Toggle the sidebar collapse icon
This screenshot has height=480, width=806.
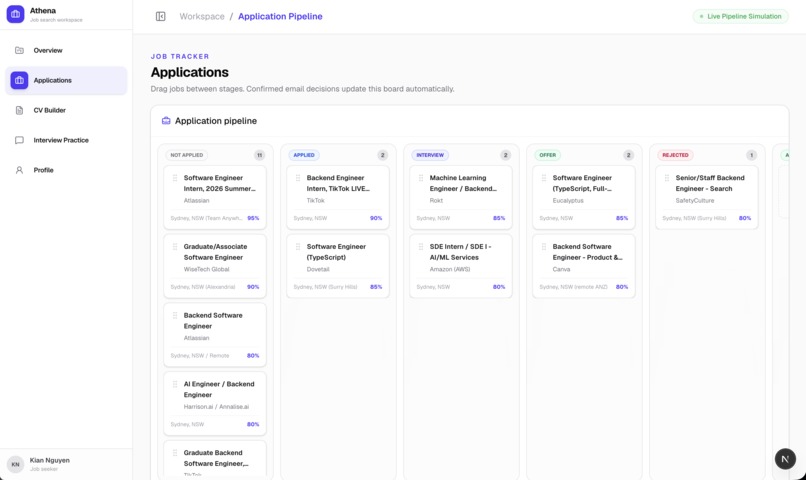pyautogui.click(x=160, y=16)
